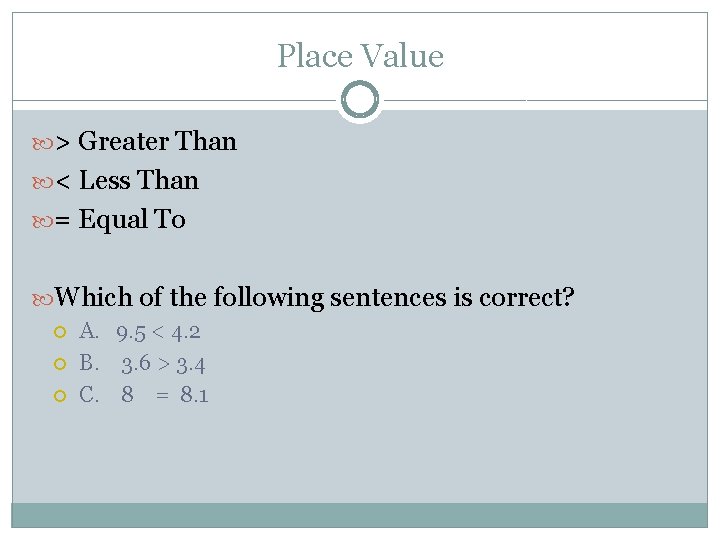The image size is (720, 540).
Task: Click the Less Than label
Action: pos(138,181)
